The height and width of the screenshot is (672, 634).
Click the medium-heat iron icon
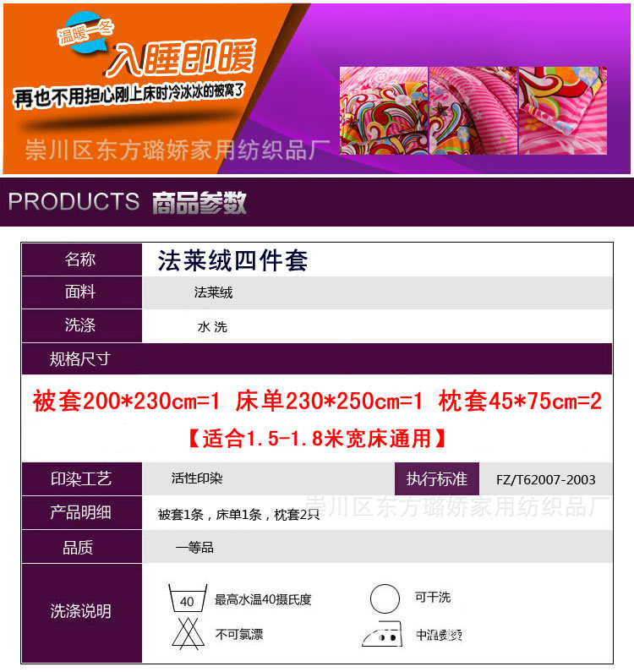coord(382,633)
